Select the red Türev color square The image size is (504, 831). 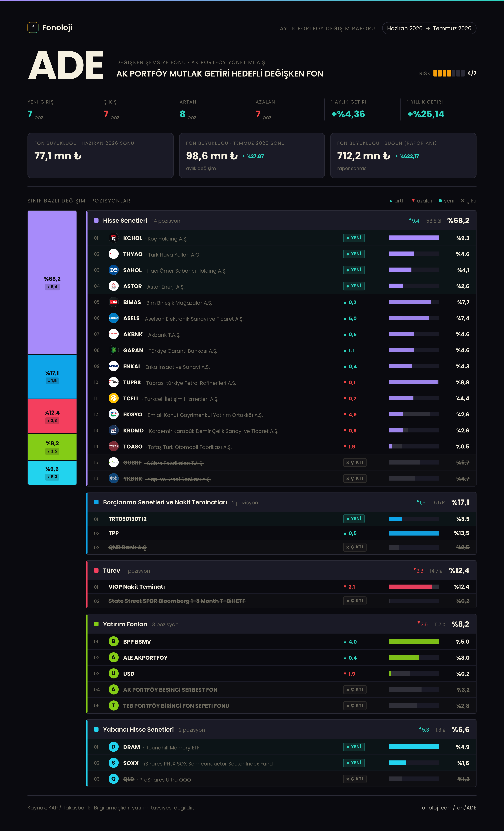(x=96, y=570)
